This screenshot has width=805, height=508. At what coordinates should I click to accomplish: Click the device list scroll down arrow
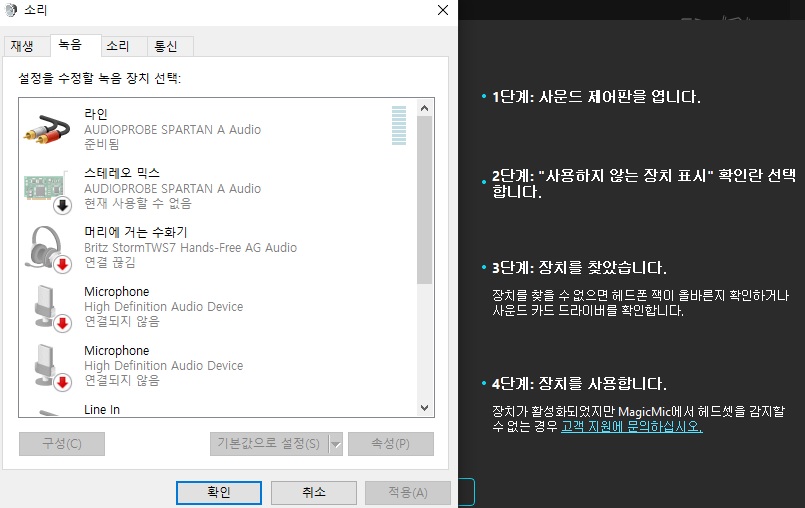[x=424, y=408]
